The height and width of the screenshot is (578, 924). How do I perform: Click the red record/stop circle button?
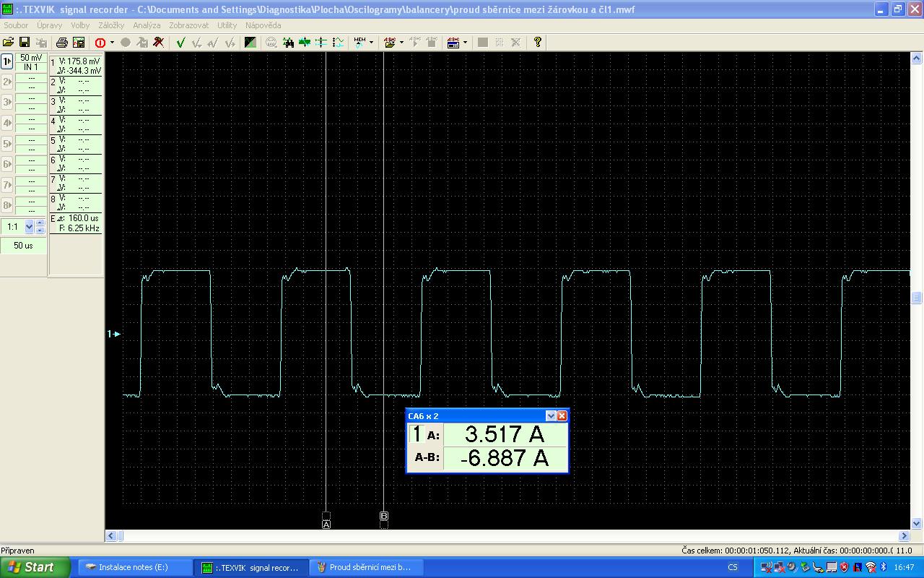[100, 43]
